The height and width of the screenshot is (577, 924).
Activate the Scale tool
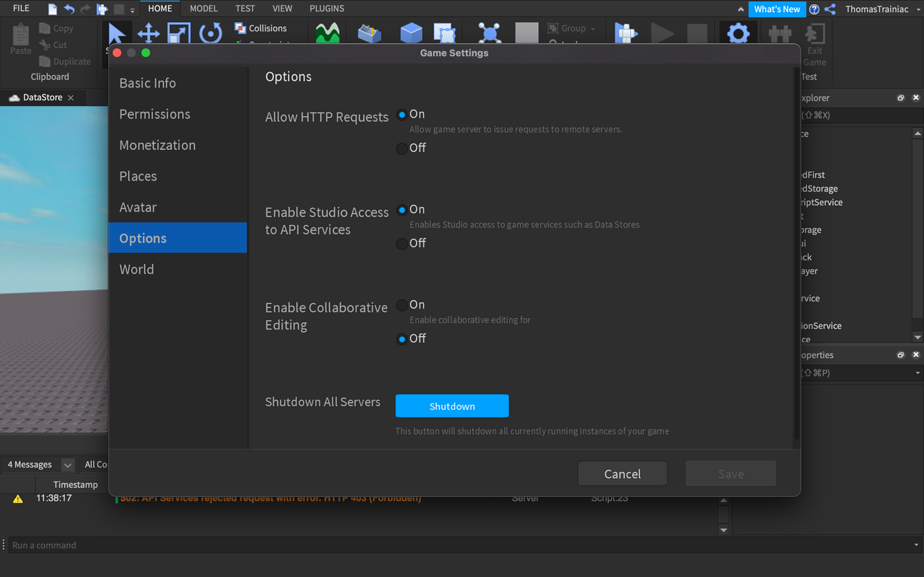178,33
